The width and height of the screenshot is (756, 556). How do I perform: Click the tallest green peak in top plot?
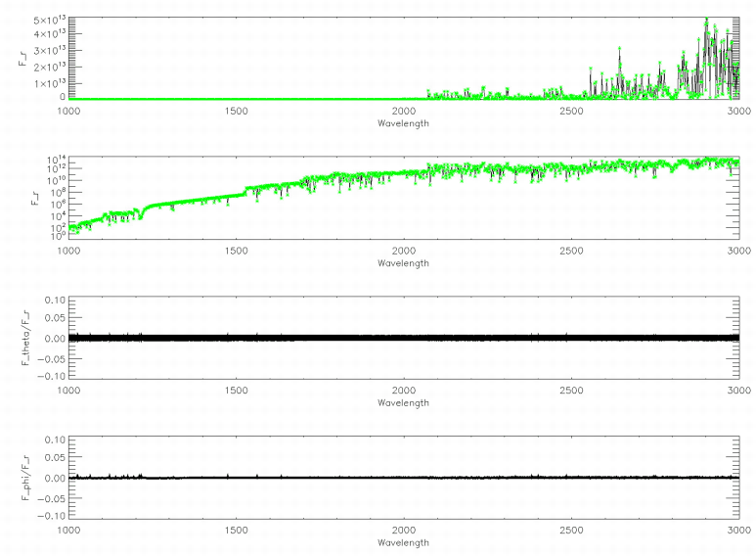[x=706, y=20]
